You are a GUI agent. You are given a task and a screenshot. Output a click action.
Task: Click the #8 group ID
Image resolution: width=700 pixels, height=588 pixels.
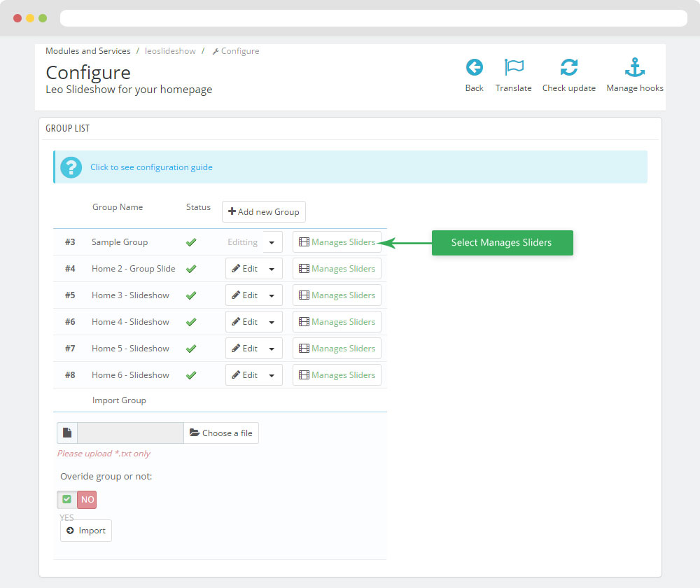pyautogui.click(x=70, y=375)
